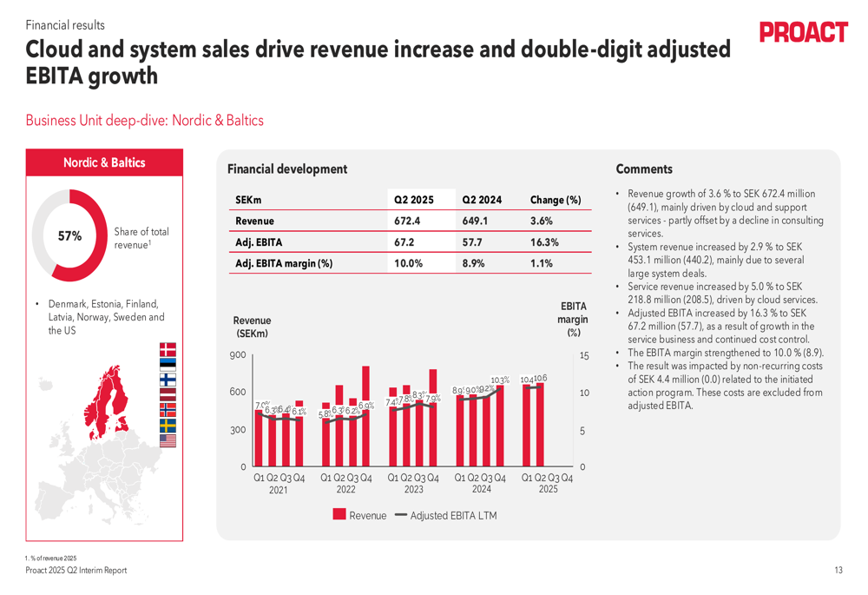Click the "57%" value inside the donut

coord(69,236)
